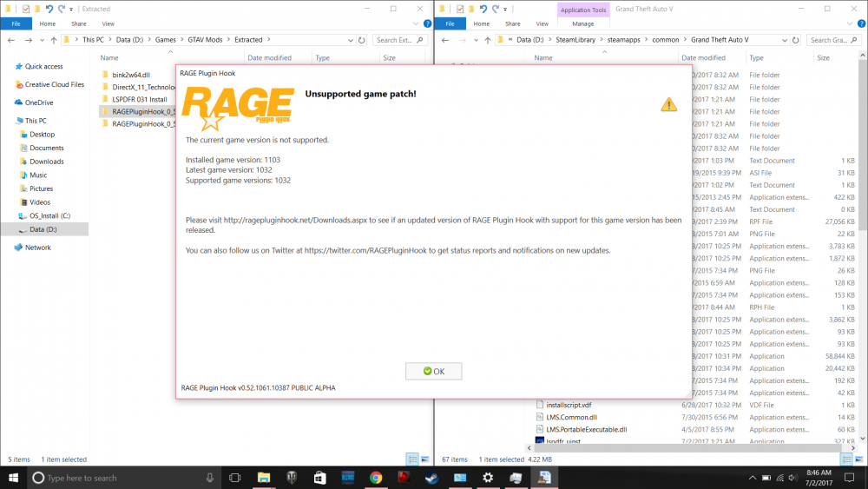Open Steam from taskbar
This screenshot has width=868, height=489.
431,478
